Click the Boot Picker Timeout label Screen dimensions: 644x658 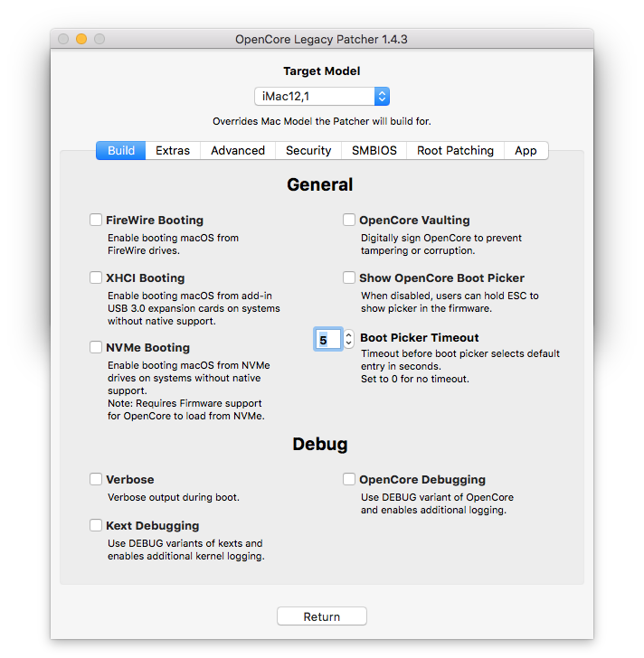[420, 338]
